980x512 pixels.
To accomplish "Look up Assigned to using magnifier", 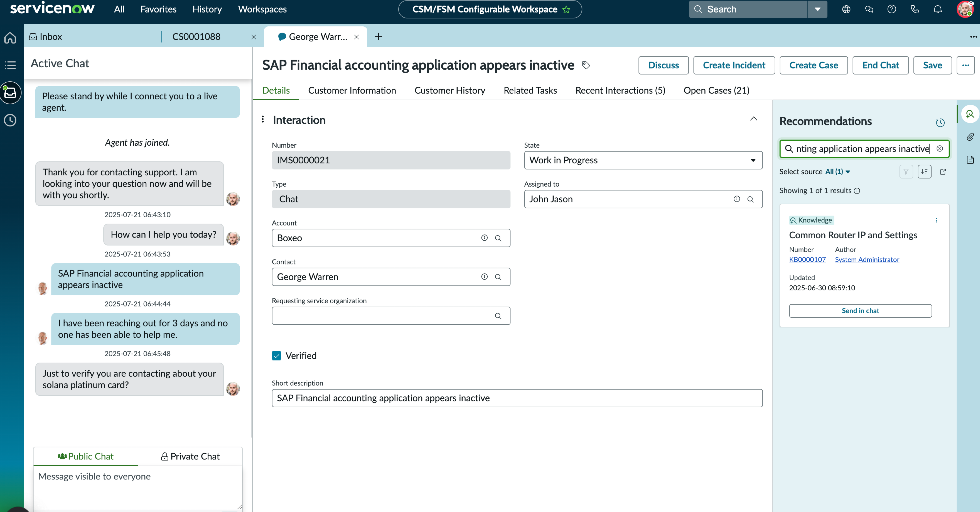I will tap(751, 199).
